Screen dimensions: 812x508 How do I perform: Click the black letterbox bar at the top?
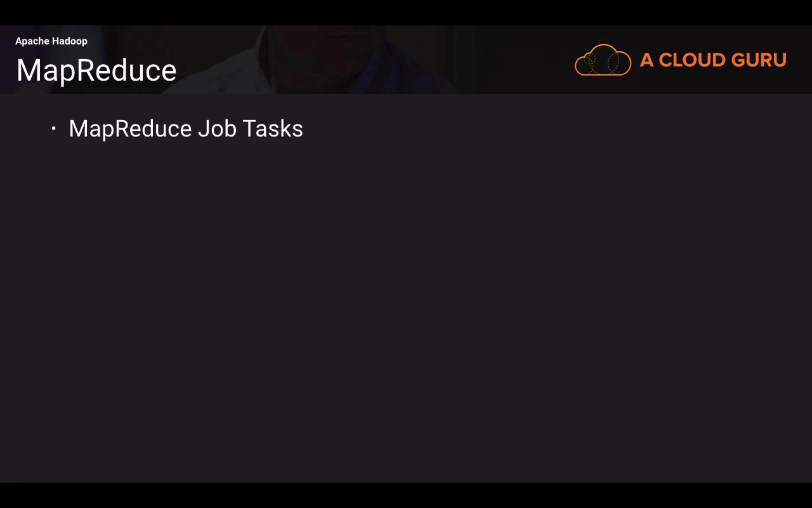point(406,12)
